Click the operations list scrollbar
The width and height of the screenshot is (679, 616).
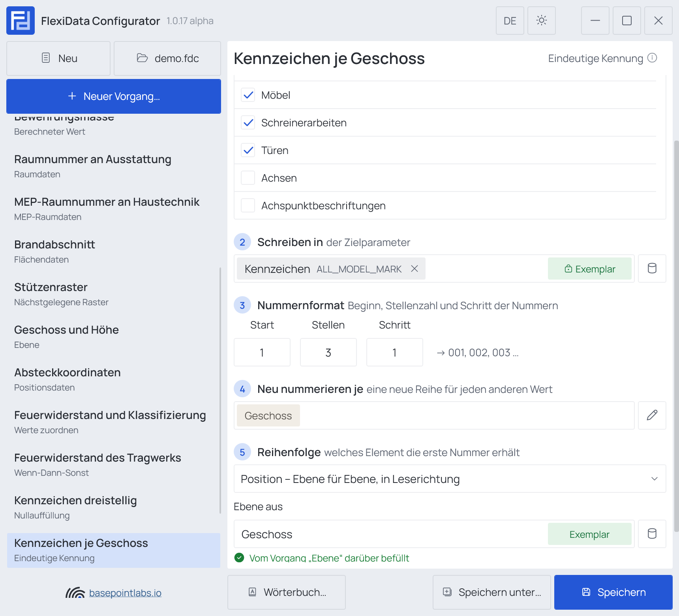[x=220, y=391]
